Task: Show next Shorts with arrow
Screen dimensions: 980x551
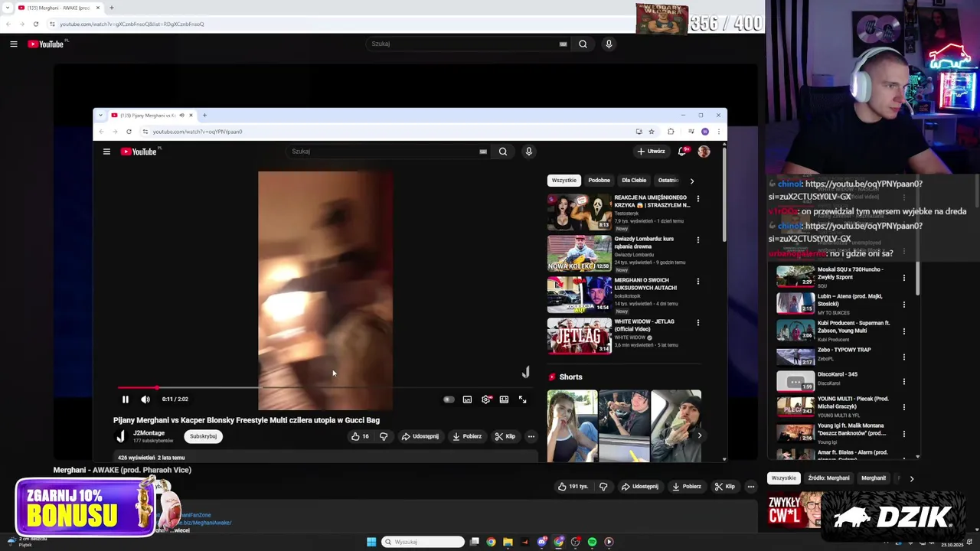Action: pyautogui.click(x=699, y=435)
